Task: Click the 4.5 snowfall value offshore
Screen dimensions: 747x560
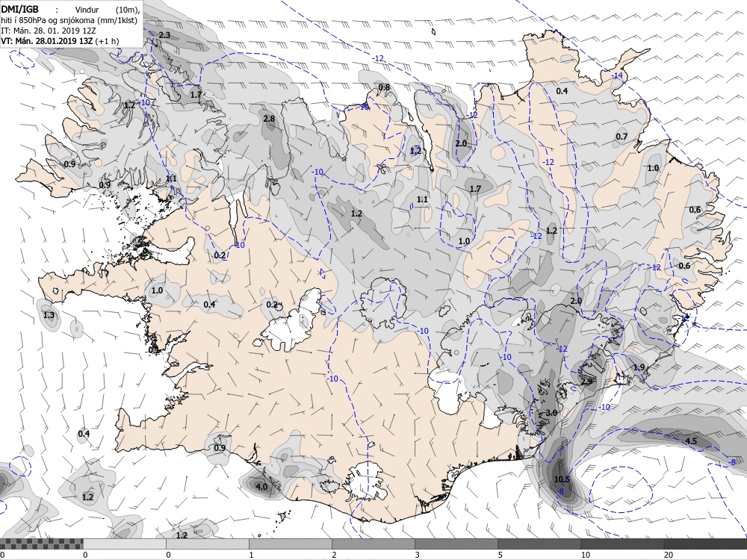Action: pyautogui.click(x=691, y=441)
